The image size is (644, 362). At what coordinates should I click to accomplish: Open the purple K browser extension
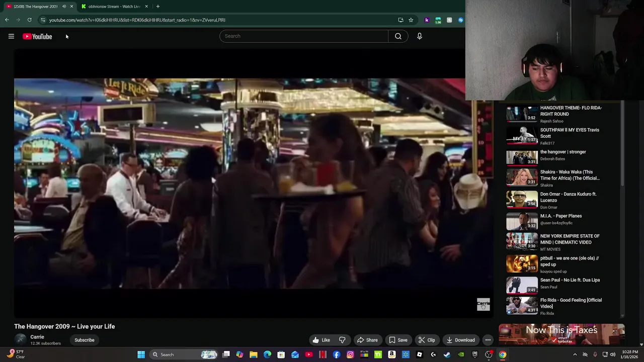click(x=427, y=20)
